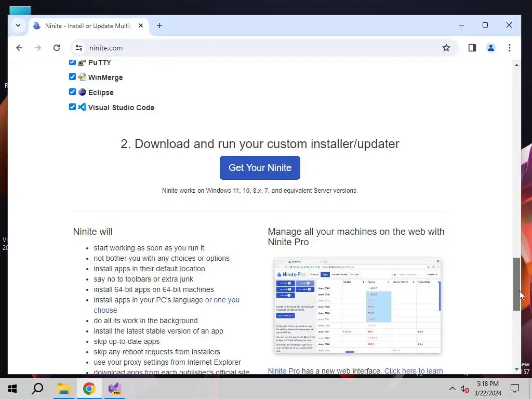532x399 pixels.
Task: View site information icon in address bar
Action: 79,48
